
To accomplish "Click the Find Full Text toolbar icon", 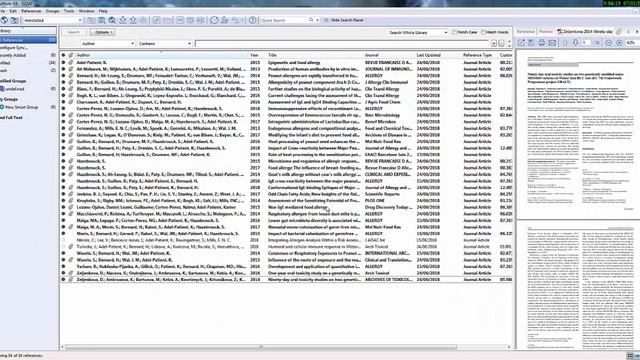I will (x=144, y=20).
